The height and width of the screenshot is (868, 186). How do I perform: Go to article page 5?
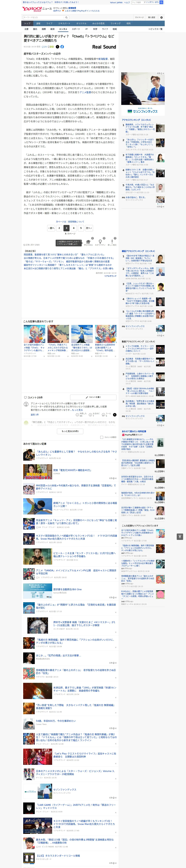pyautogui.click(x=81, y=228)
